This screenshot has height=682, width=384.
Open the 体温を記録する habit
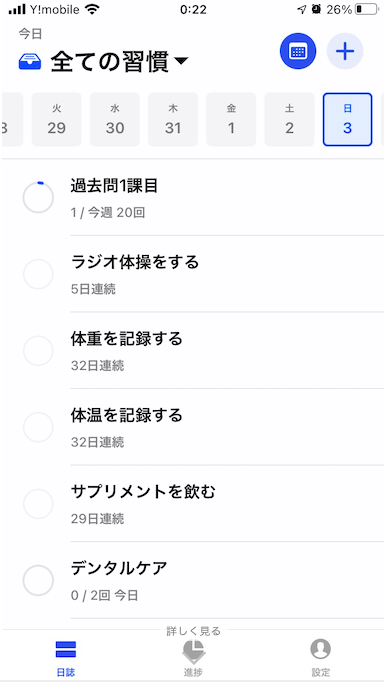click(227, 427)
